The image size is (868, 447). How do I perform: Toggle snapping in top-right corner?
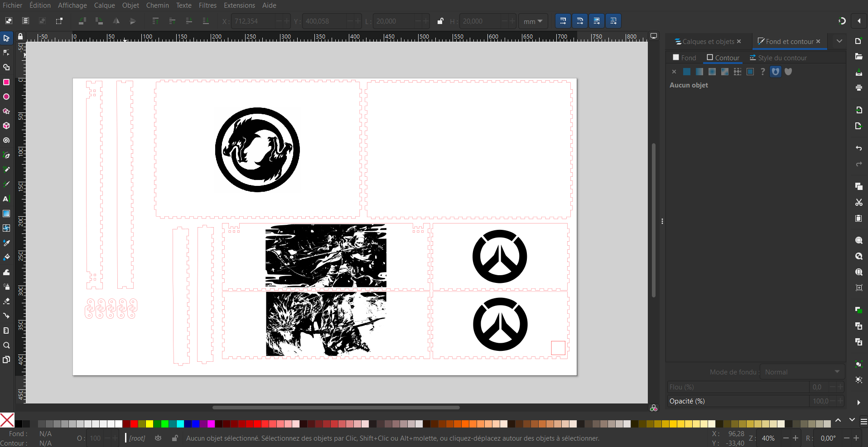tap(842, 21)
